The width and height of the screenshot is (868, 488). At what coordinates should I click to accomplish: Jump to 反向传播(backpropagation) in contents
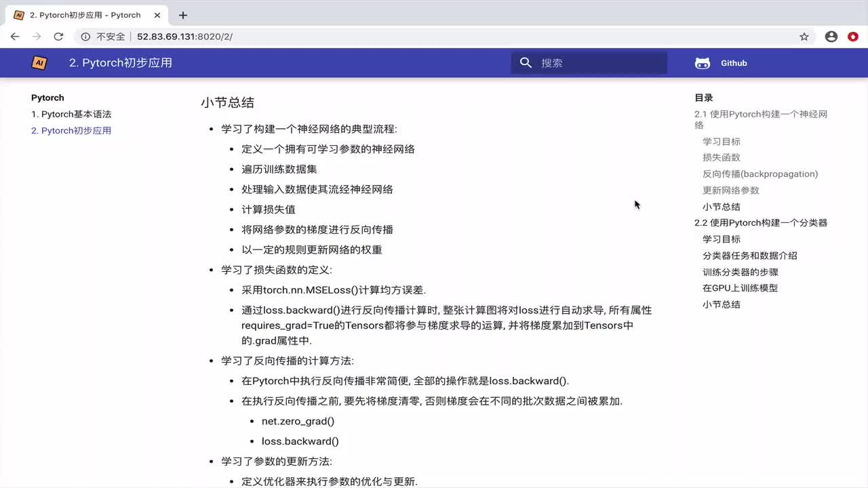760,174
